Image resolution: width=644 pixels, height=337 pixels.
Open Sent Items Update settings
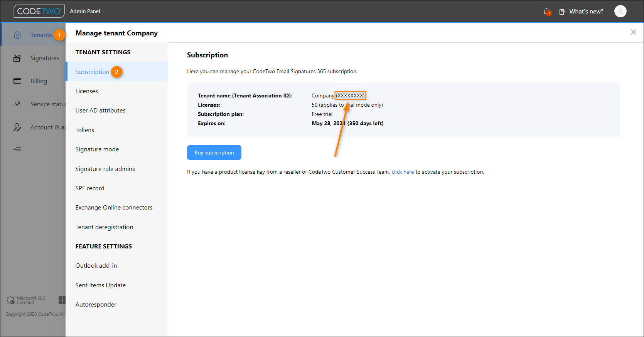click(116, 285)
